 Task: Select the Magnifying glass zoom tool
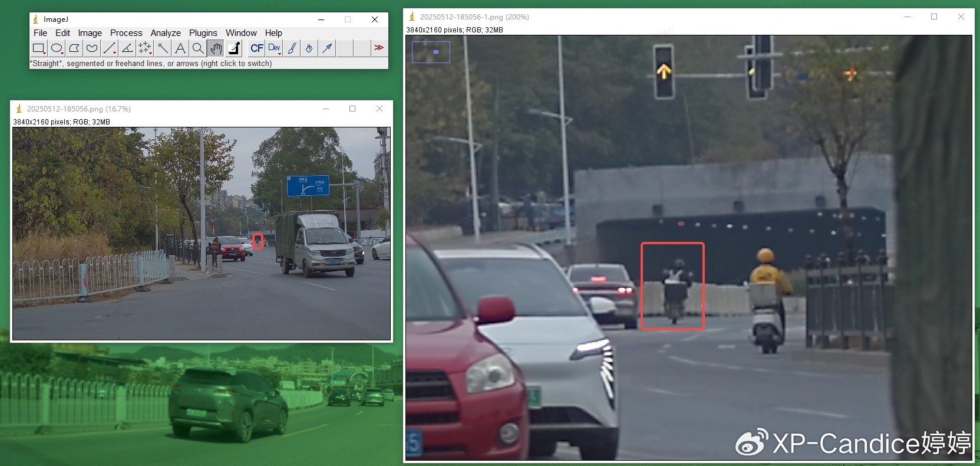pyautogui.click(x=198, y=48)
